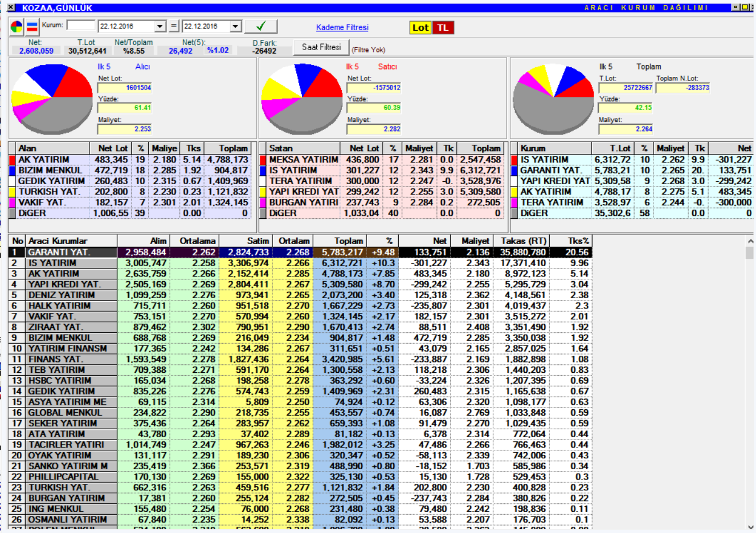Click the X icon in title bar left

click(11, 7)
